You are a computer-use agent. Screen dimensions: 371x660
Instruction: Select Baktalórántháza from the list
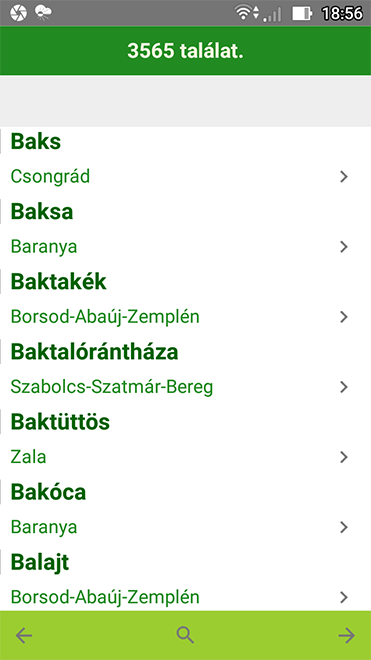94,352
